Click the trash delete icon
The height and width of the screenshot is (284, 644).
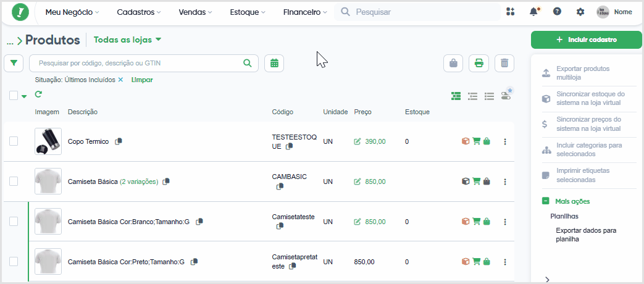pyautogui.click(x=504, y=63)
